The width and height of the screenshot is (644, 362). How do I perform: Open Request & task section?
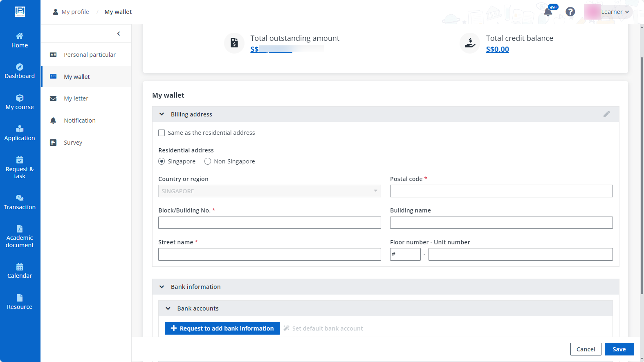[20, 168]
